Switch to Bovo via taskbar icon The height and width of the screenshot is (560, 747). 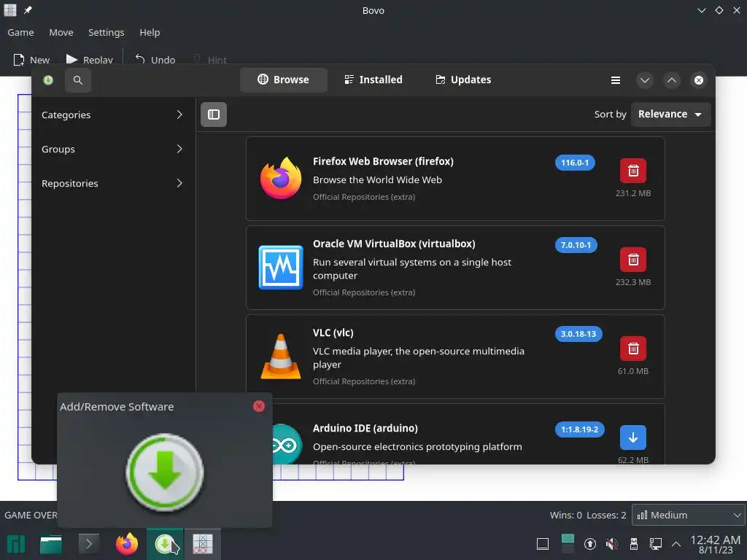click(x=203, y=544)
